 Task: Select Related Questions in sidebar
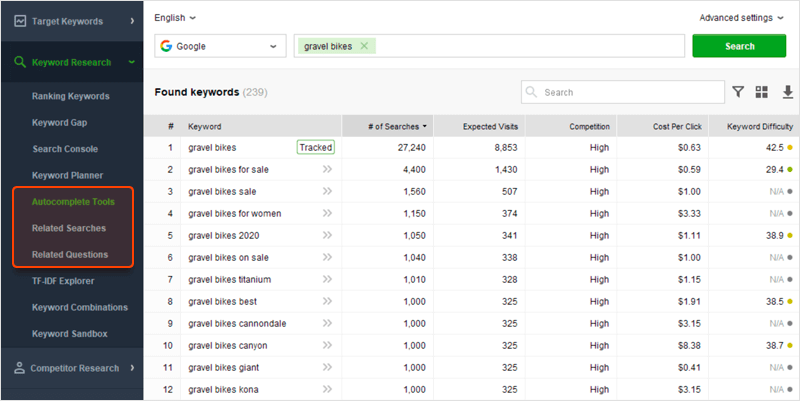(x=69, y=255)
